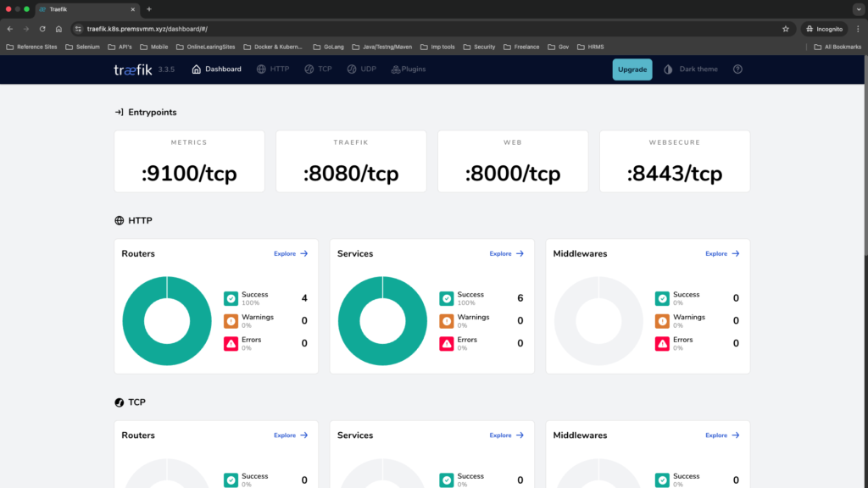868x488 pixels.
Task: Click the traefik logo
Action: coord(133,69)
